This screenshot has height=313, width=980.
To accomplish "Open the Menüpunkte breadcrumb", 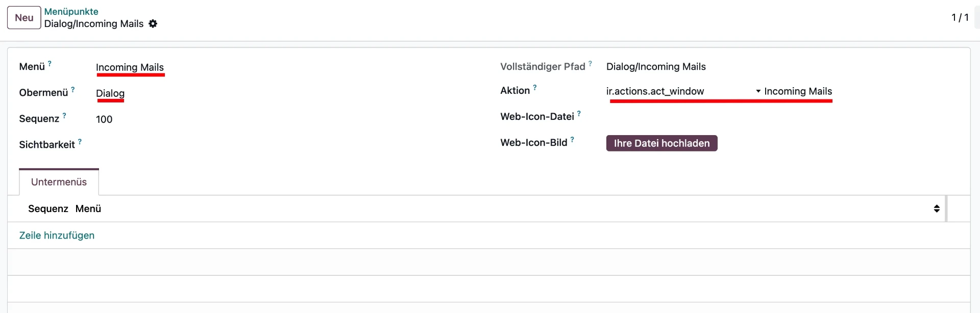I will pyautogui.click(x=71, y=11).
